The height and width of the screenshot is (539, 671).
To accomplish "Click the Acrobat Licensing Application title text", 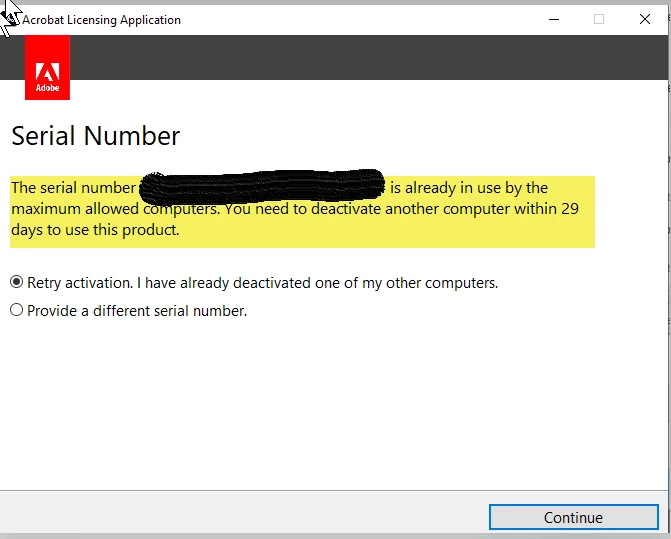I will [x=101, y=20].
